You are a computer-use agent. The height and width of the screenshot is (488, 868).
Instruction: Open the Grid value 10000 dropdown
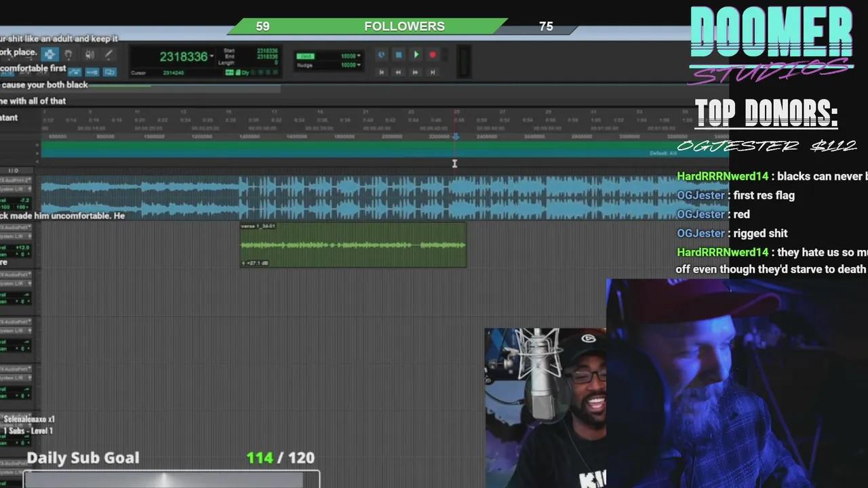coord(359,56)
